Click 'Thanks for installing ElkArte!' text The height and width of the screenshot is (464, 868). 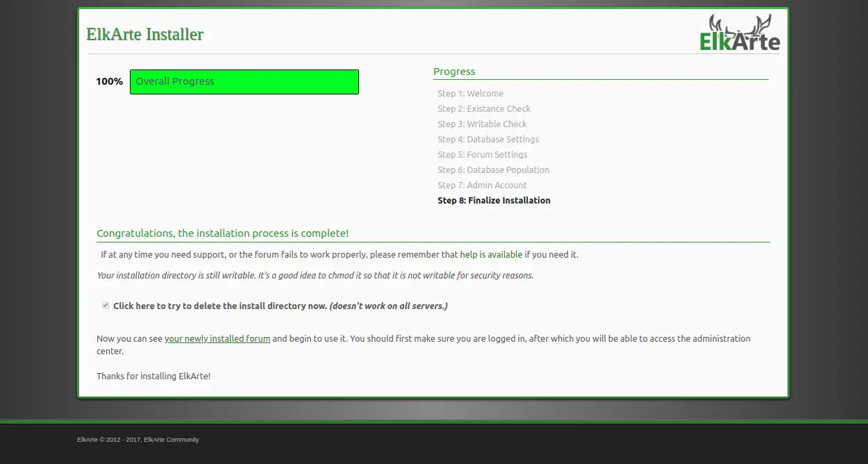[x=153, y=376]
